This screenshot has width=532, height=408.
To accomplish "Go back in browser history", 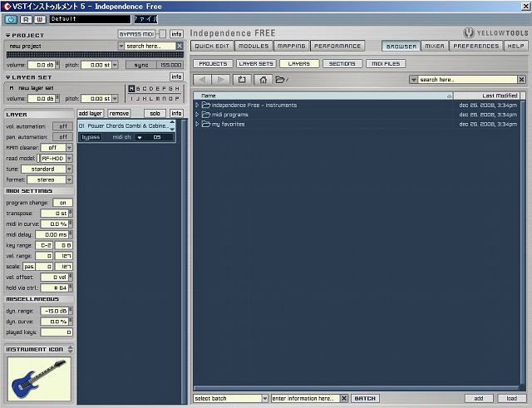I will coord(202,80).
